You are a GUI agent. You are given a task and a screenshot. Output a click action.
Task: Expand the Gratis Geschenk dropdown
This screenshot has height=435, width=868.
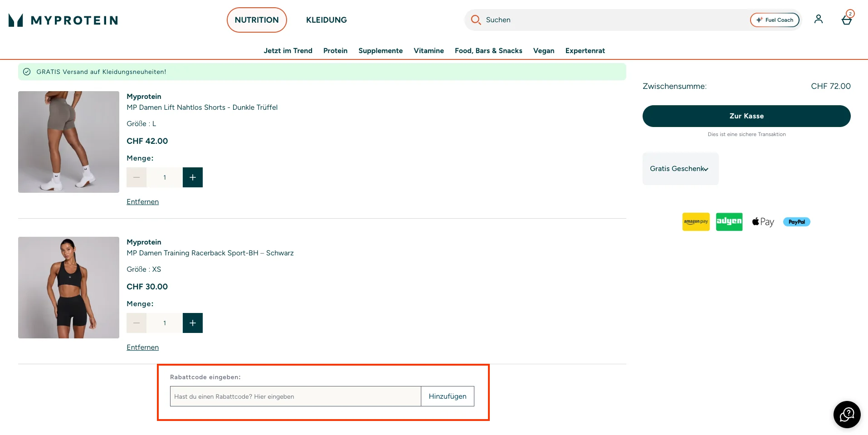(680, 169)
